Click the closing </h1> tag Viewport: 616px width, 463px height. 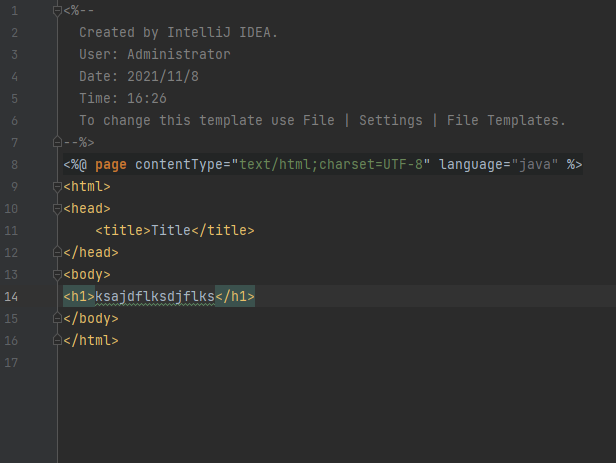(x=235, y=296)
